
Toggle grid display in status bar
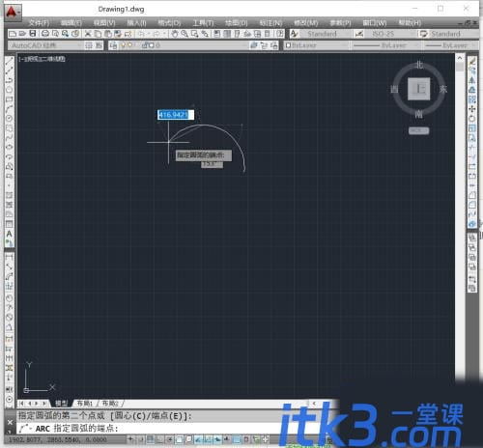(x=150, y=439)
